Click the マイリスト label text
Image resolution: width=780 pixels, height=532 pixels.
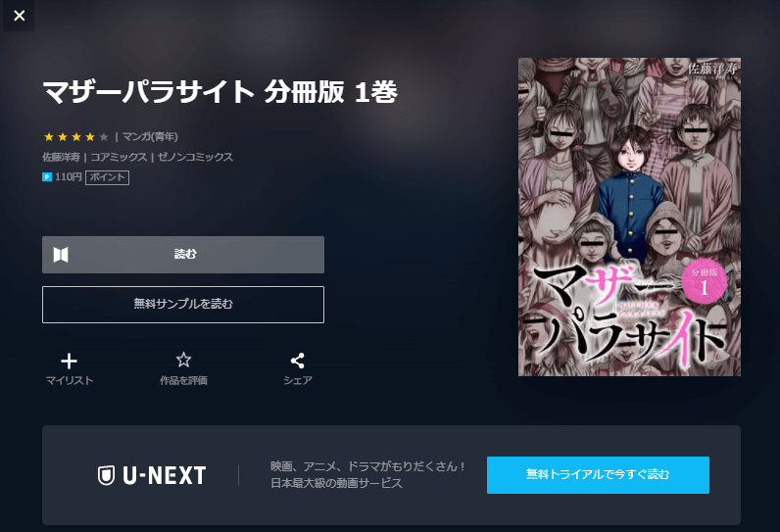[x=70, y=380]
